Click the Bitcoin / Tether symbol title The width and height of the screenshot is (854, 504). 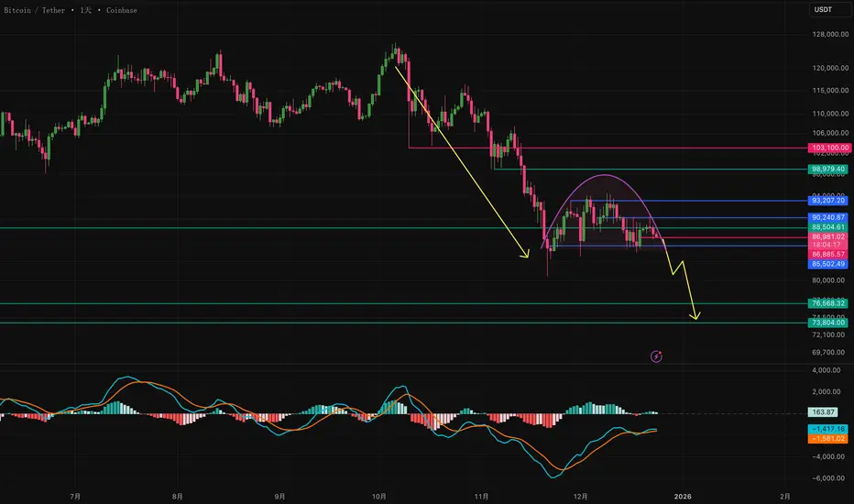34,10
